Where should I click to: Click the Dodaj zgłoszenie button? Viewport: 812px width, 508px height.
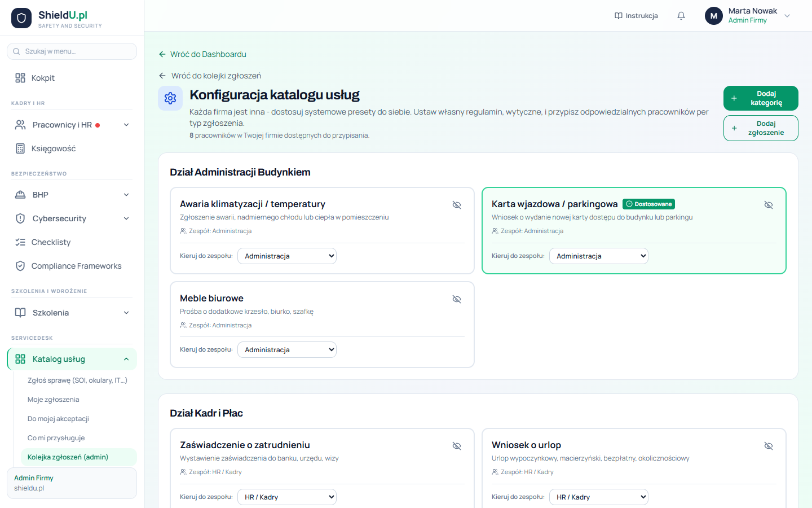761,128
